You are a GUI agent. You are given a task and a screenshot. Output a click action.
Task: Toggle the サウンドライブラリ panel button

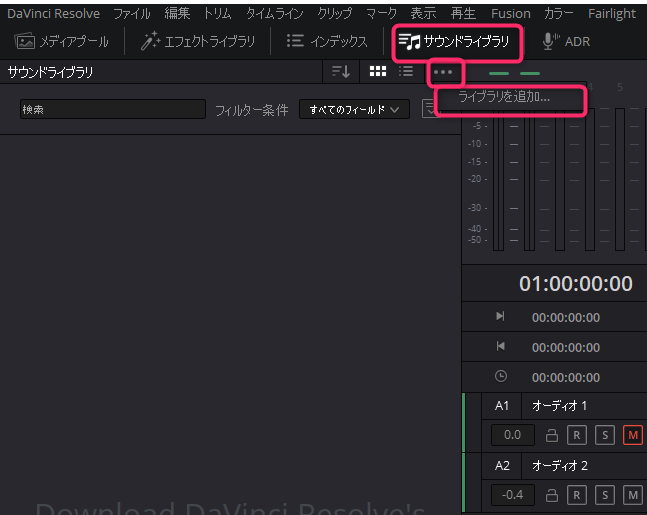[454, 42]
